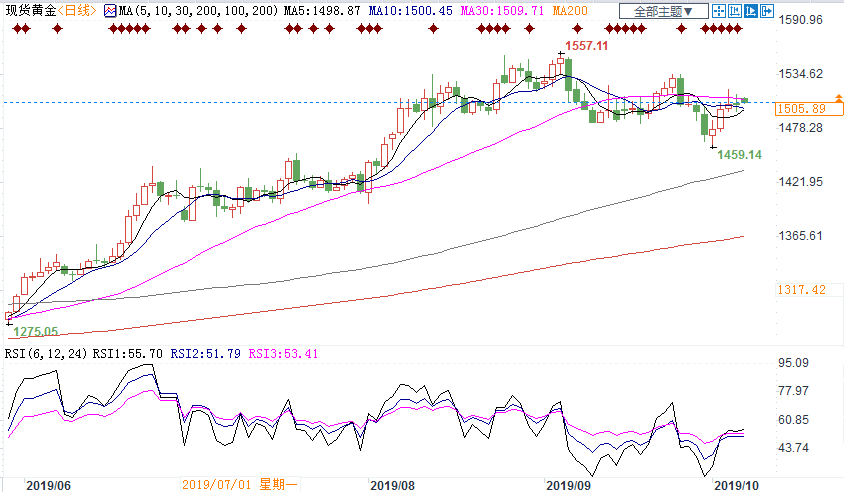844x492 pixels.
Task: Click the orange 2019/07/01 date label
Action: [218, 483]
